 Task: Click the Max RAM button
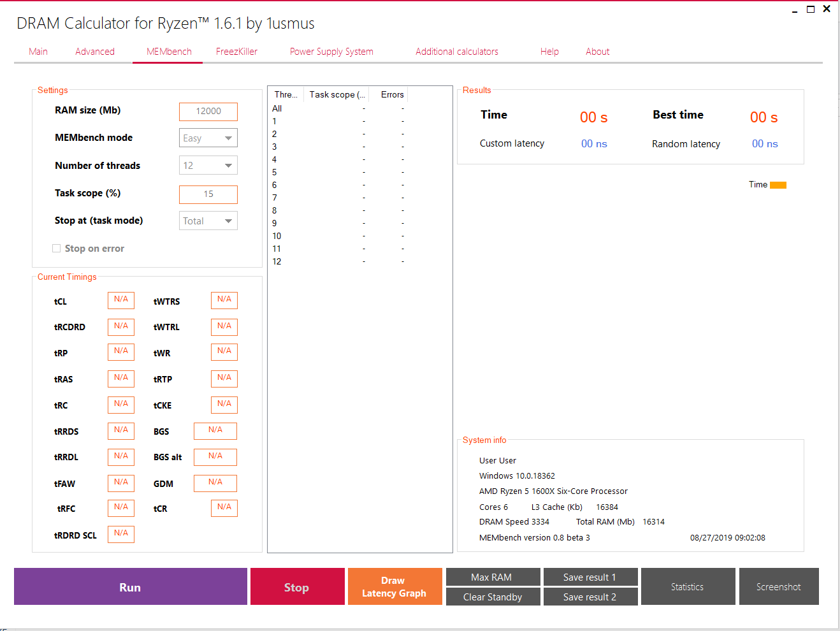pyautogui.click(x=493, y=577)
